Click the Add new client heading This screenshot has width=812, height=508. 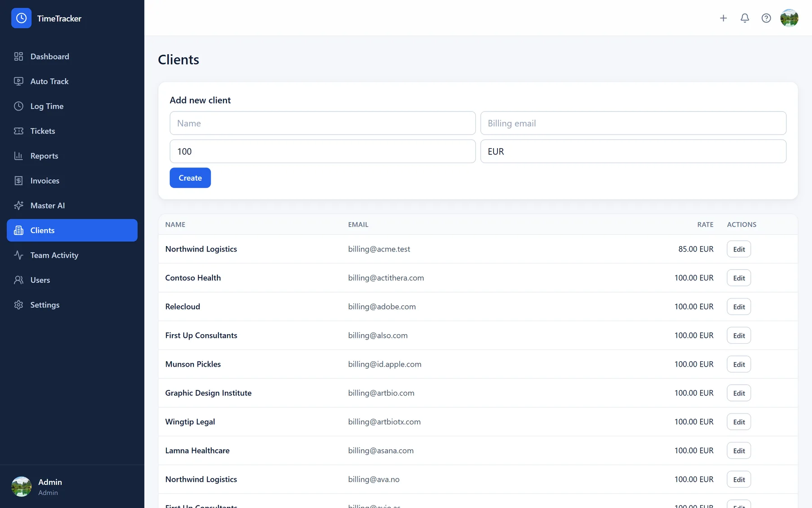pos(200,100)
